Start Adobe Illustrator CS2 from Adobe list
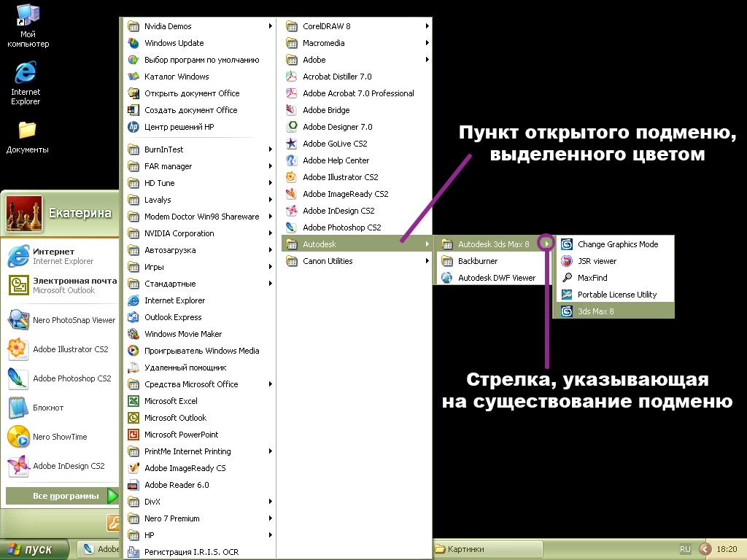This screenshot has height=560, width=747. coord(340,177)
